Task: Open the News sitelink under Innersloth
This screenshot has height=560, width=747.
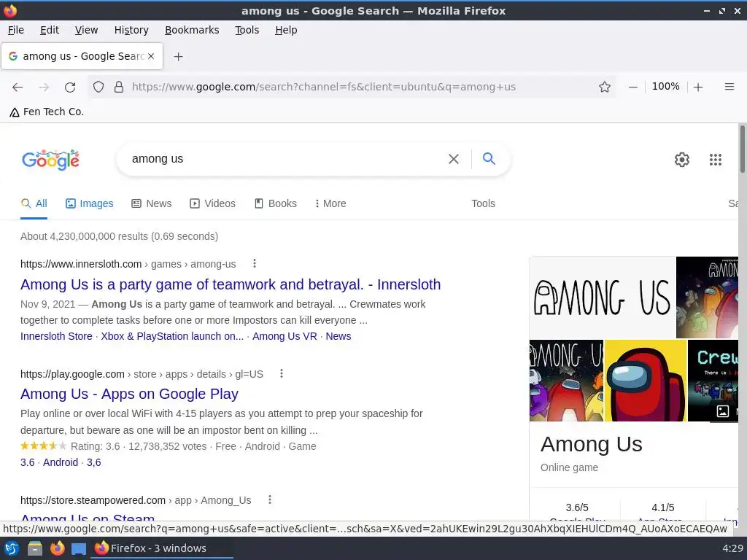Action: click(x=338, y=336)
